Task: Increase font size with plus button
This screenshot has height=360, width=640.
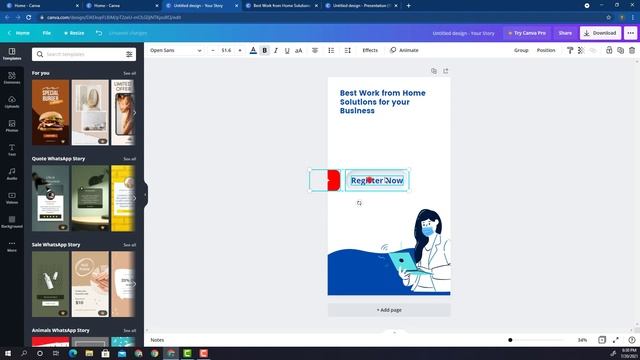Action: pos(240,50)
